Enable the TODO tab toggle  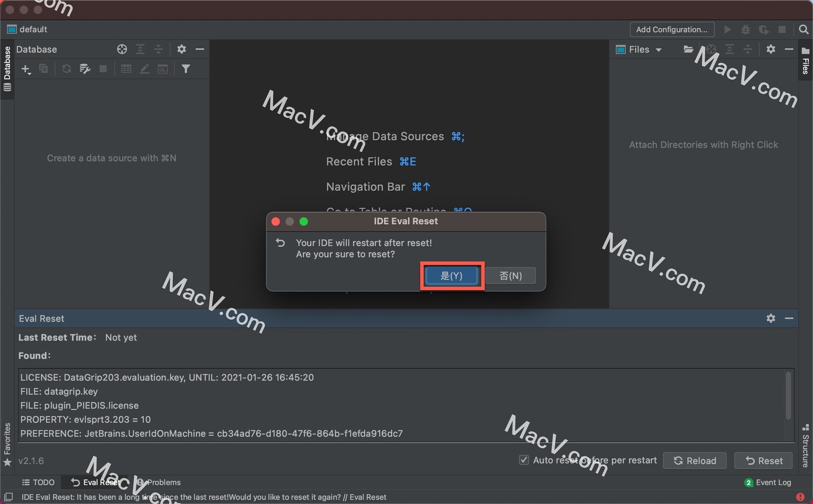click(x=39, y=481)
